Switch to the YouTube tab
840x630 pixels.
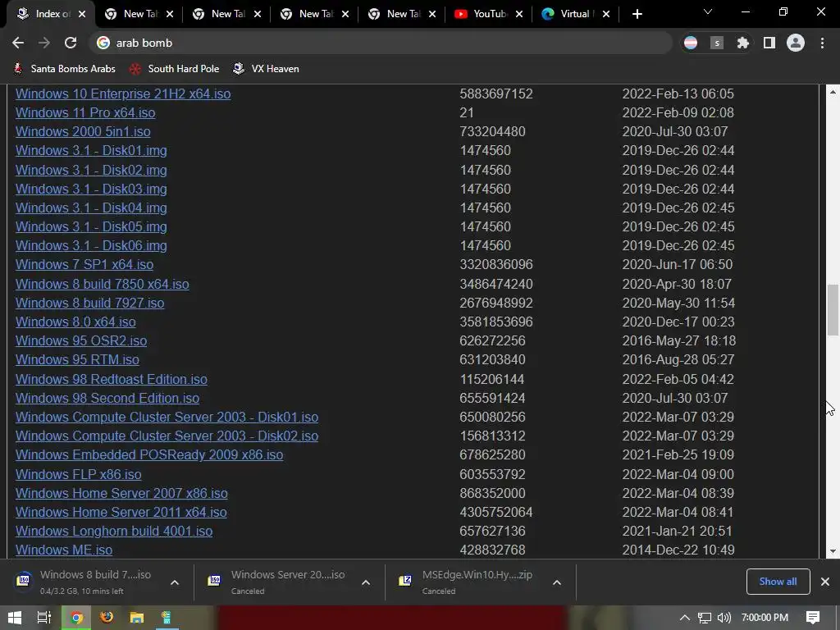489,14
